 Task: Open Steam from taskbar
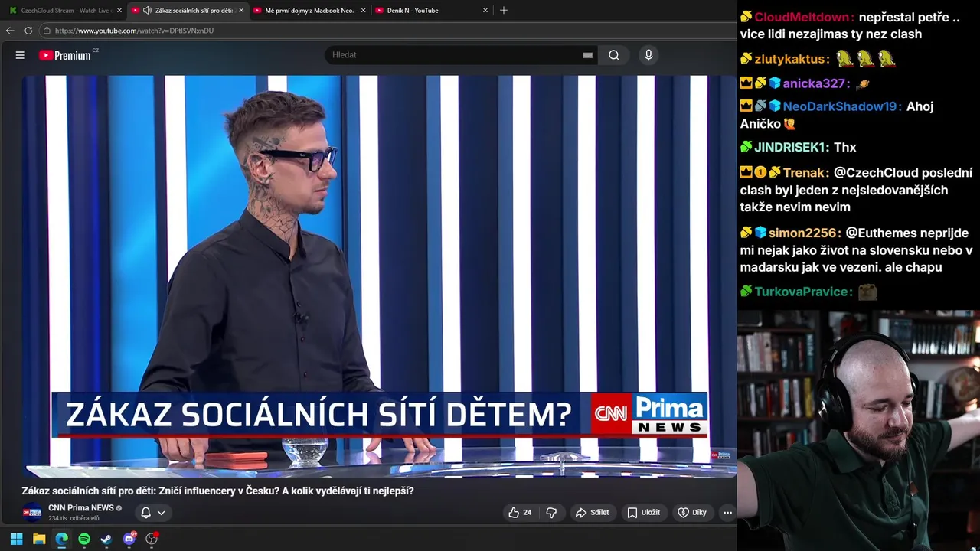pyautogui.click(x=106, y=539)
